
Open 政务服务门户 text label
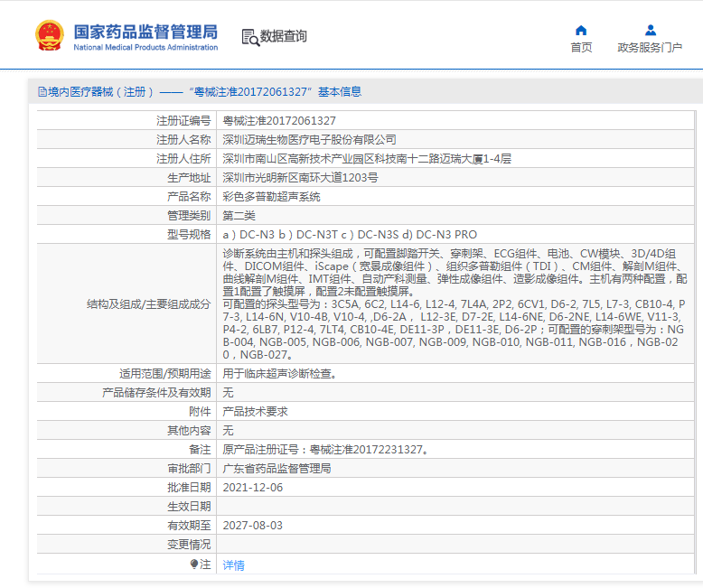coord(650,48)
